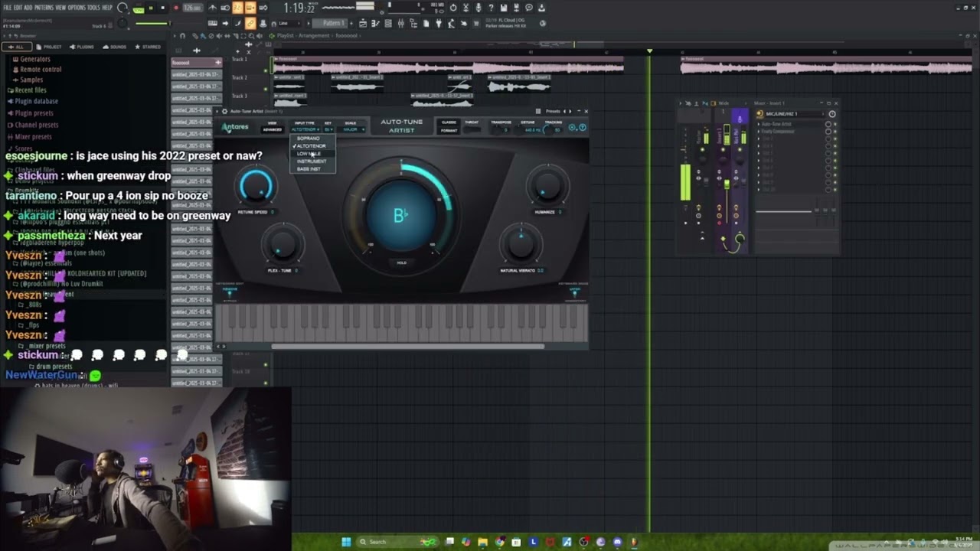The image size is (980, 551).
Task: Enable Classic mode in Auto-Tune
Action: click(449, 122)
